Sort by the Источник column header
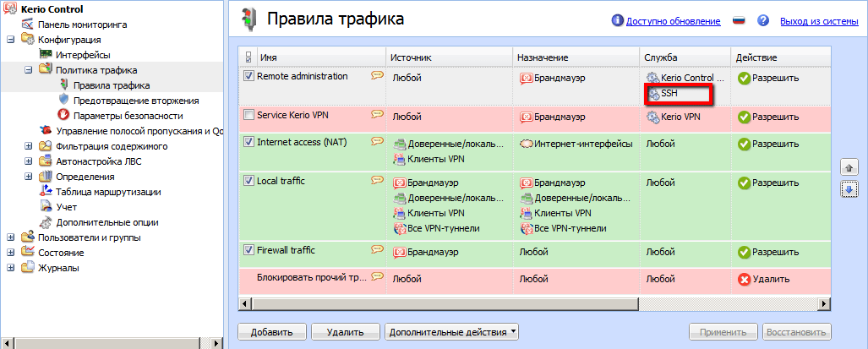Viewport: 868px width, 349px height. click(450, 57)
